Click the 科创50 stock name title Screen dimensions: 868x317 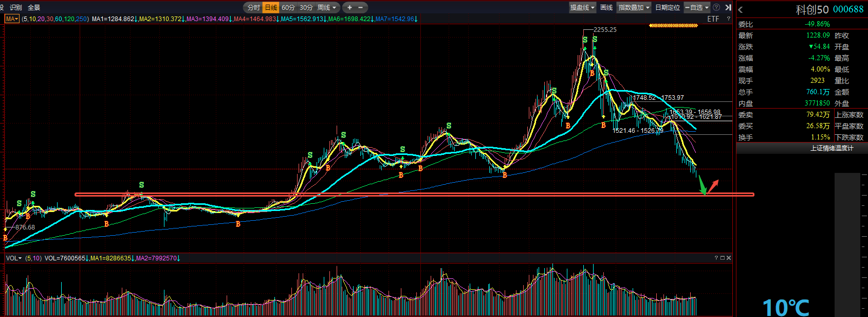pyautogui.click(x=812, y=9)
